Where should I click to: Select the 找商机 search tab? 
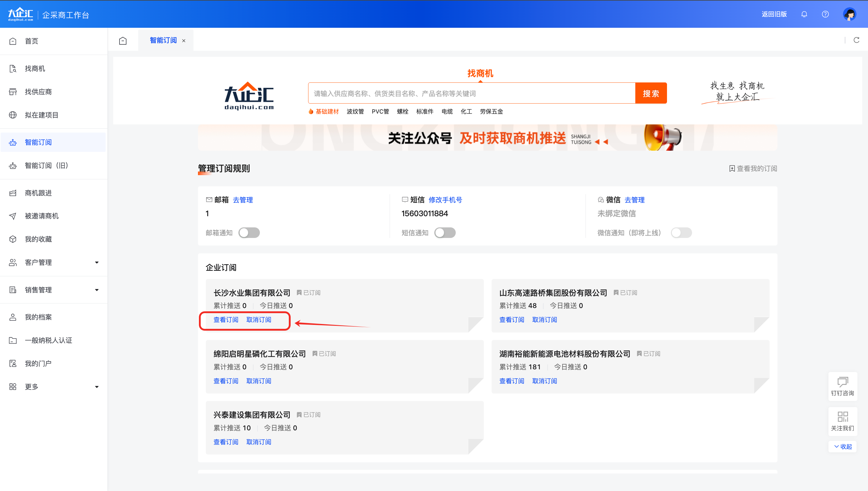pyautogui.click(x=480, y=73)
